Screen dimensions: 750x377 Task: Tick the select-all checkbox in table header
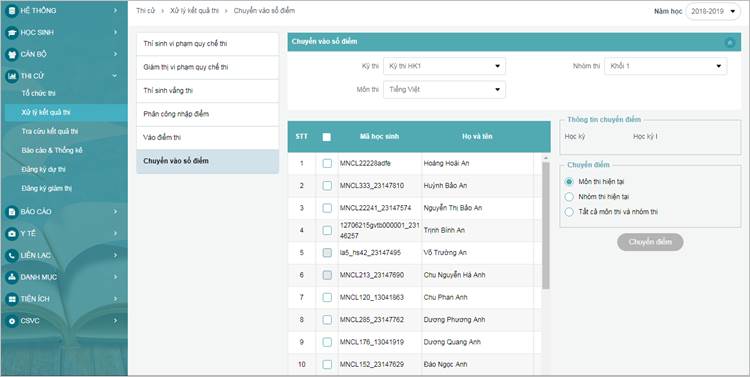[327, 137]
